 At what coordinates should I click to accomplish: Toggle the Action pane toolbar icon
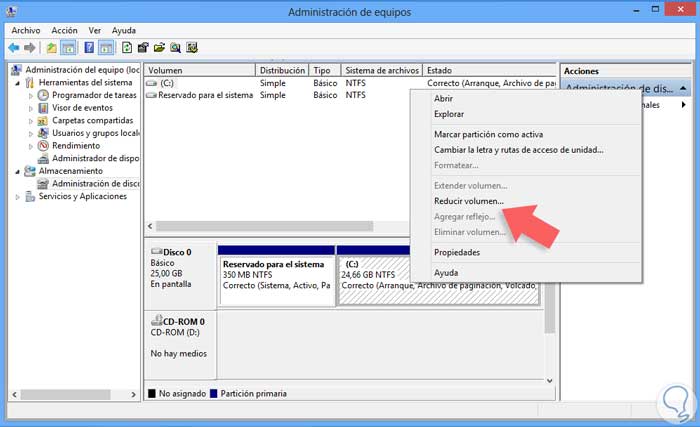click(x=106, y=48)
